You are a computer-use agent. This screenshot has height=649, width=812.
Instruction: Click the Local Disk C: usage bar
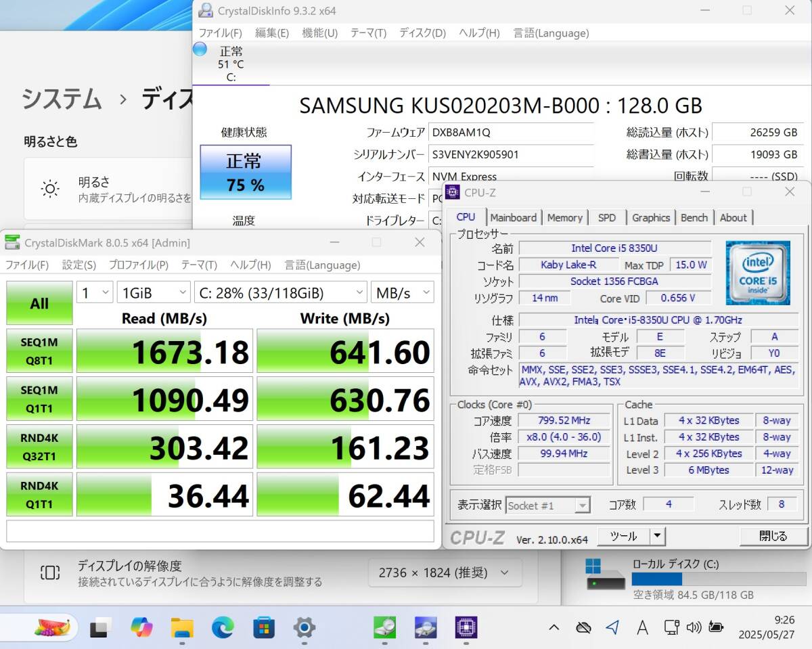[x=719, y=579]
